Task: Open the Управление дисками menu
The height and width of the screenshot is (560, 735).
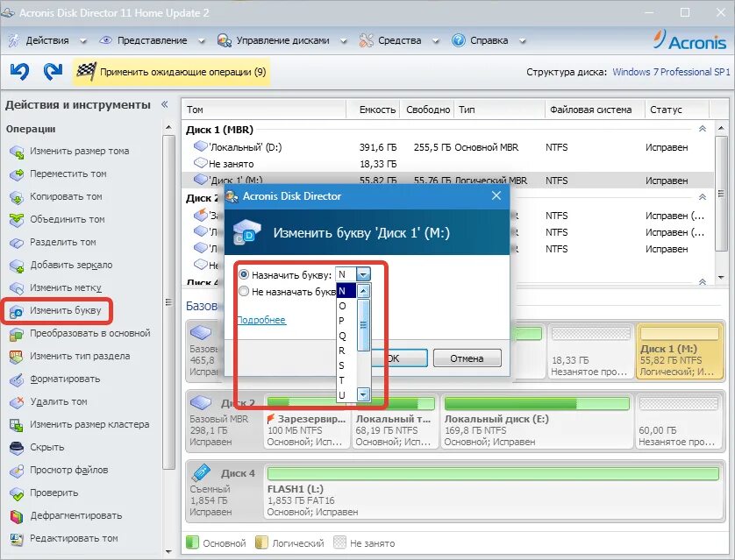Action: pos(282,40)
